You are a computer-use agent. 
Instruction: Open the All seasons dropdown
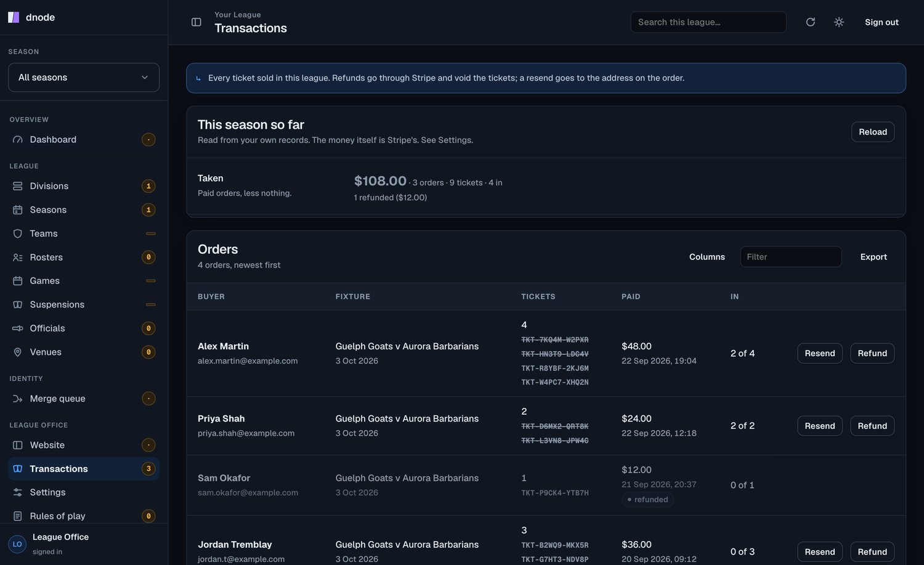(x=84, y=78)
